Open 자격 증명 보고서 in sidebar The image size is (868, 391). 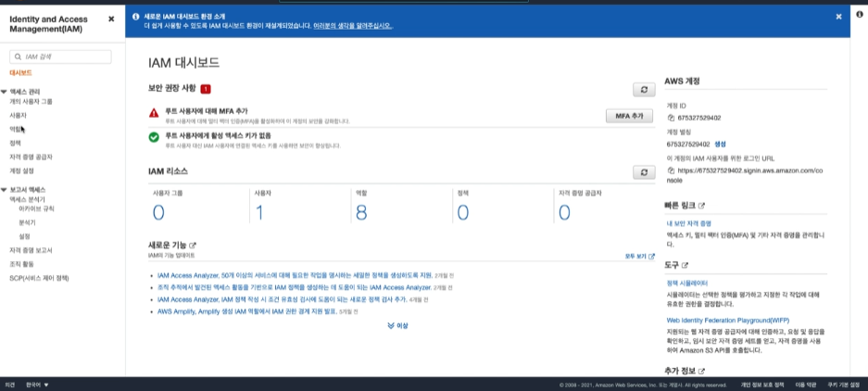click(31, 250)
